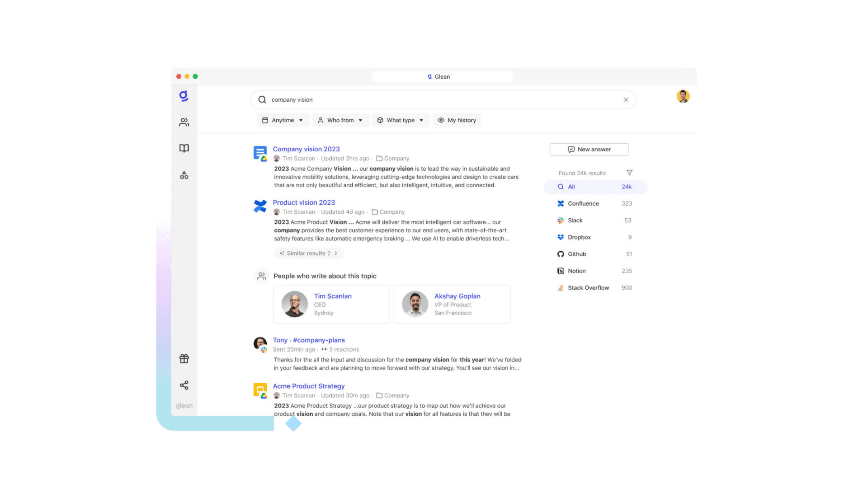Open the open-book knowledge icon in sidebar
This screenshot has width=868, height=488.
click(184, 149)
